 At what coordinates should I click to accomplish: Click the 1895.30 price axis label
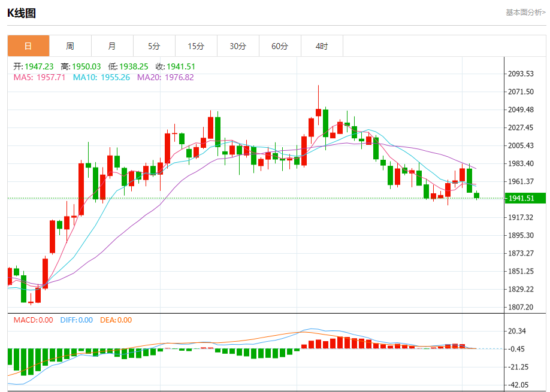tap(521, 235)
